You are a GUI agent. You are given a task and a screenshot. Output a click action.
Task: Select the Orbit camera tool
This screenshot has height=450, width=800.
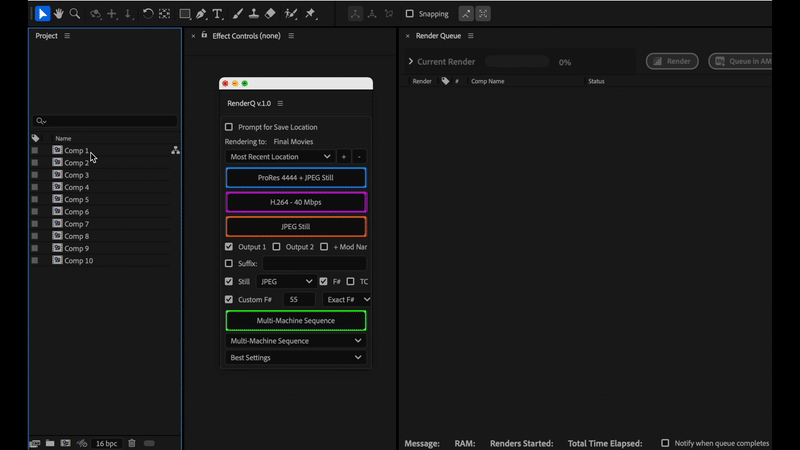pos(95,14)
